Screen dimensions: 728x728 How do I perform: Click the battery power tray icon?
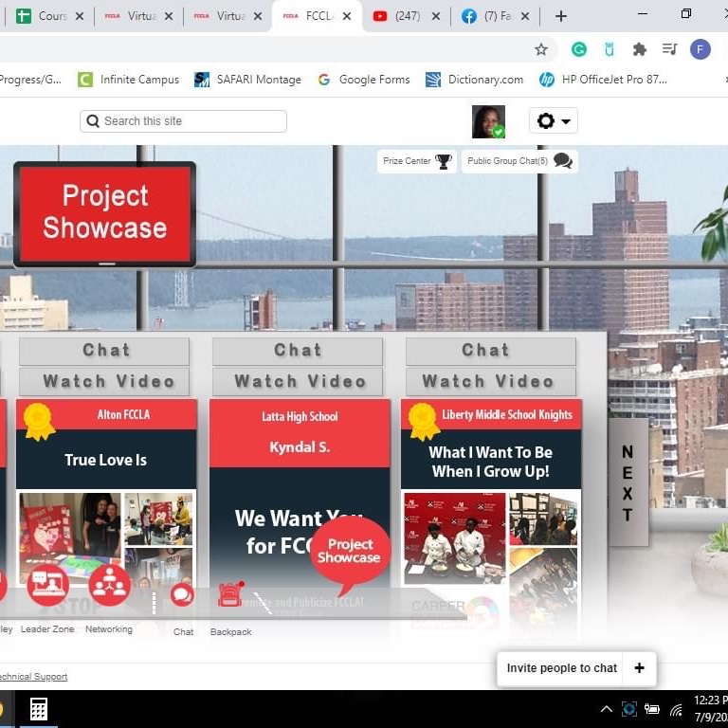652,709
